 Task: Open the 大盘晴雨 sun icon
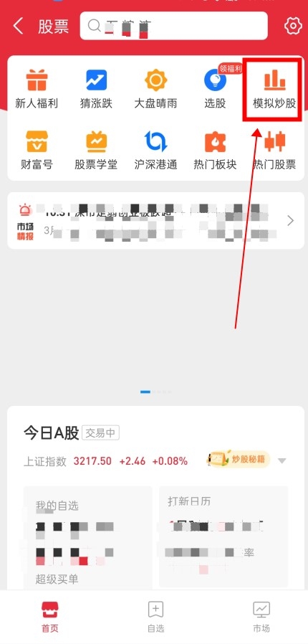pos(155,80)
